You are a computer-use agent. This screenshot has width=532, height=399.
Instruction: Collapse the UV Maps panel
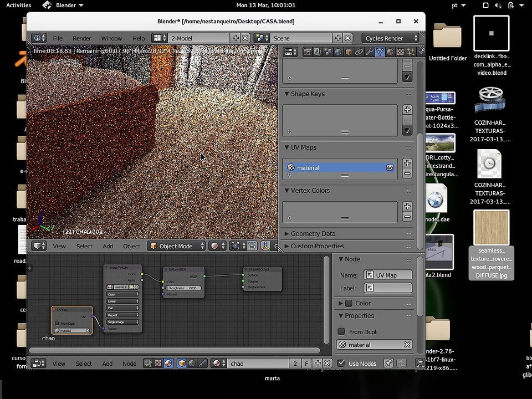[287, 147]
